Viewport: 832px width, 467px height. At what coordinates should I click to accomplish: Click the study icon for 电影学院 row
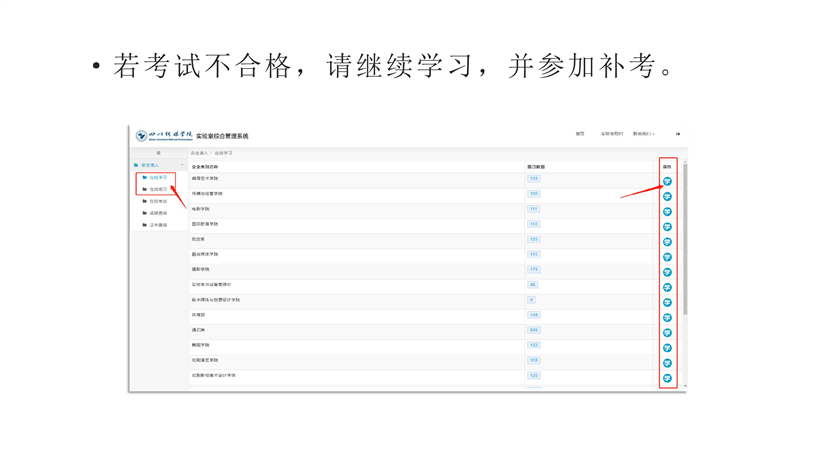667,211
